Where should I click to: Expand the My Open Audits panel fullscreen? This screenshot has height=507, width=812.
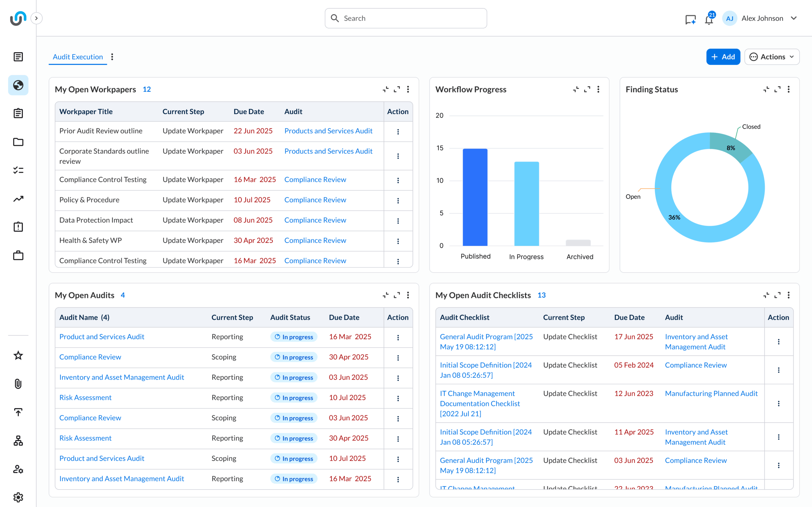pos(396,295)
